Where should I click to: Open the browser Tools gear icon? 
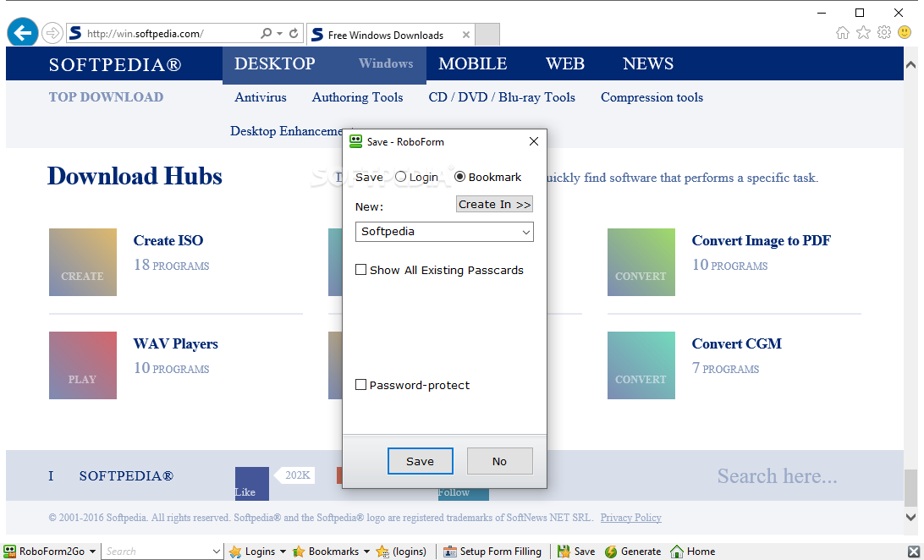tap(884, 32)
